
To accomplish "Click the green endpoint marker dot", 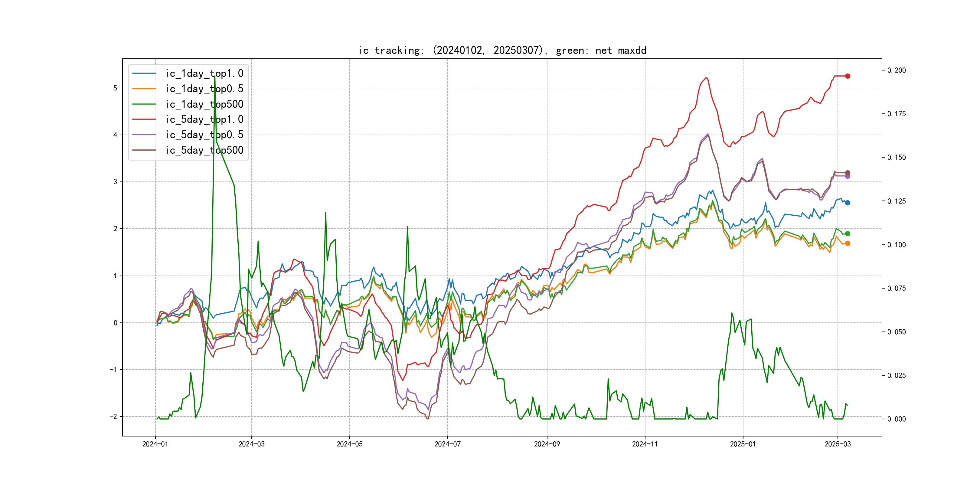I will [x=847, y=234].
